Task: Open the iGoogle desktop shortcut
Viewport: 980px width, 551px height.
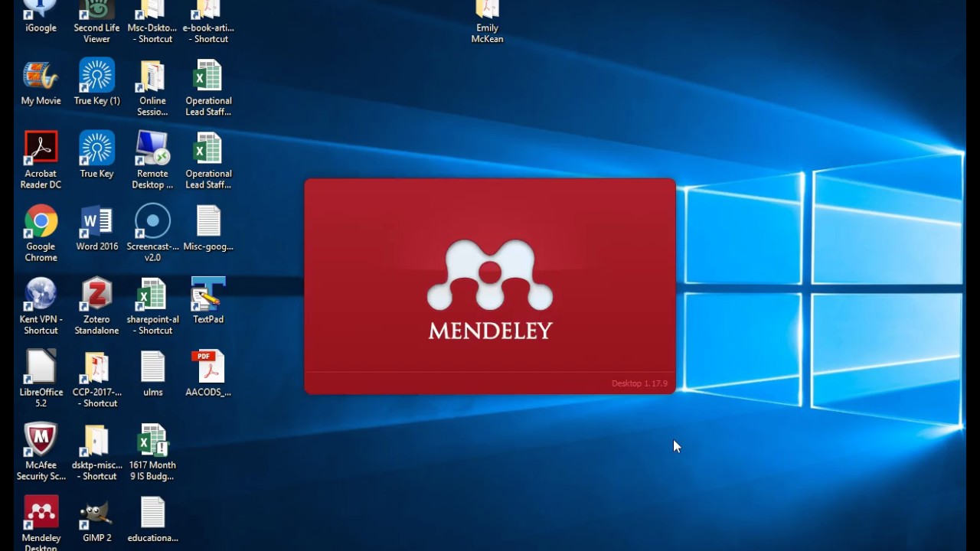Action: point(41,17)
